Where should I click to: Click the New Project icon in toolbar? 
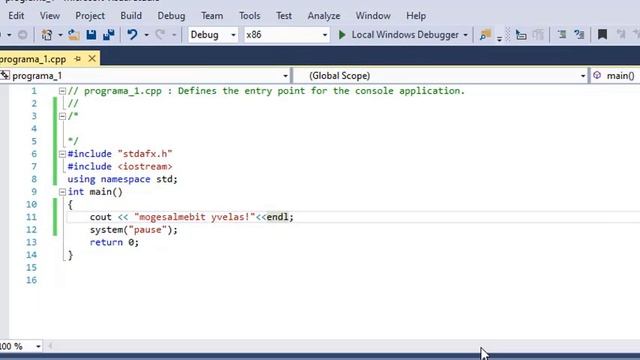tap(47, 35)
